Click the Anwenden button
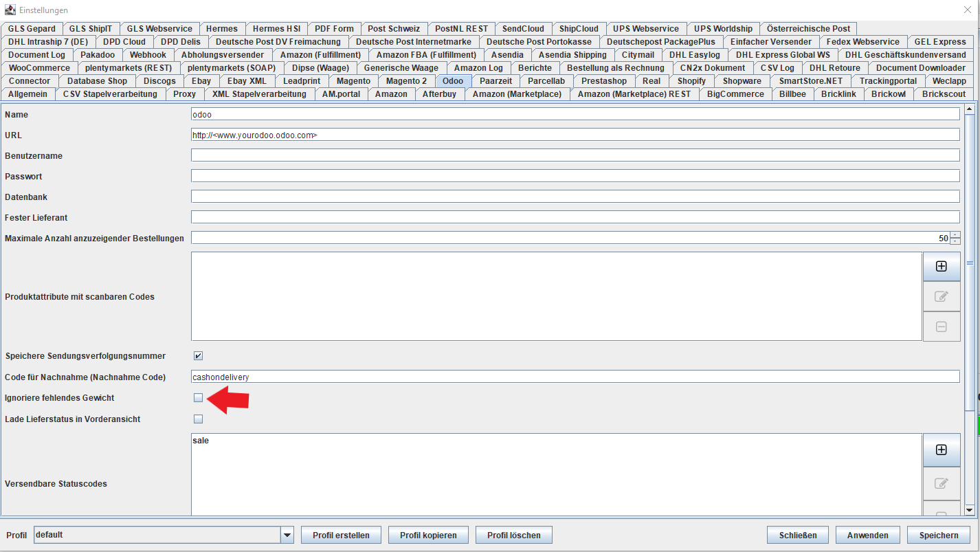Image resolution: width=980 pixels, height=552 pixels. point(868,535)
